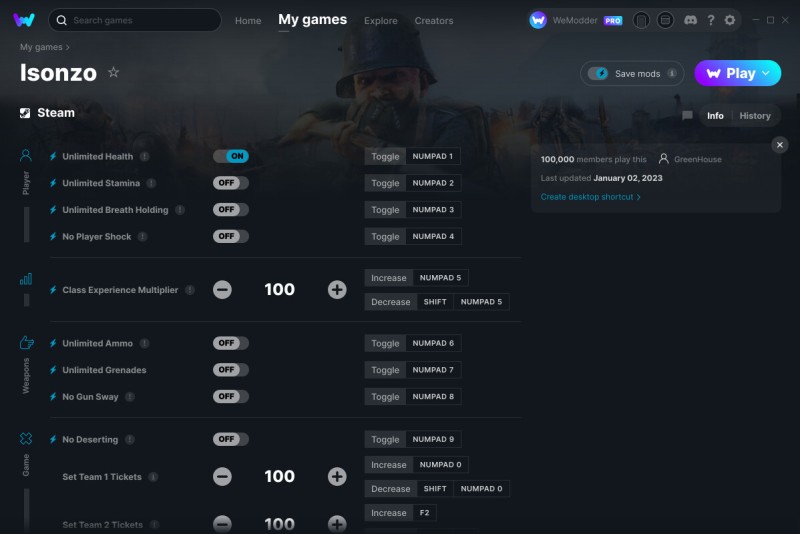Open GreenHouse creator profile
800x534 pixels.
pyautogui.click(x=690, y=159)
